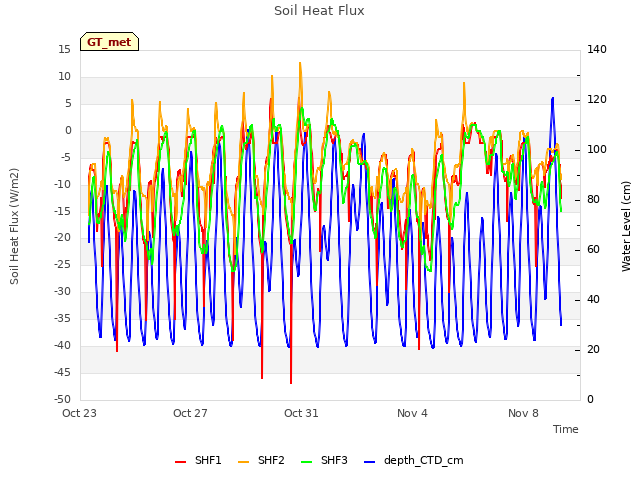This screenshot has width=640, height=480.
Task: Click the Nov 4 date tick label
Action: tap(412, 413)
